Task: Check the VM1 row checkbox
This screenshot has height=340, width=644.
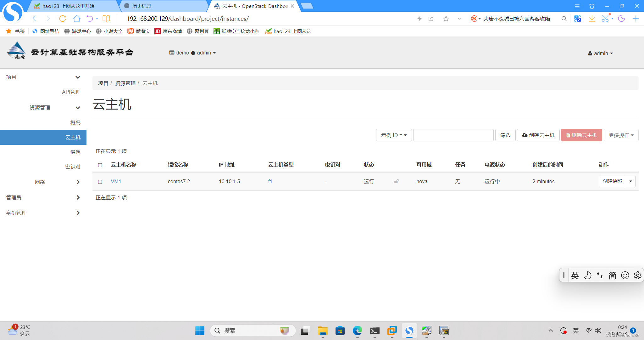Action: (100, 182)
